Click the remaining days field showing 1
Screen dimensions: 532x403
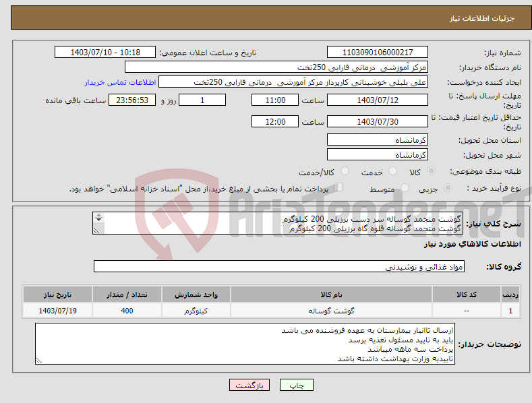click(202, 100)
